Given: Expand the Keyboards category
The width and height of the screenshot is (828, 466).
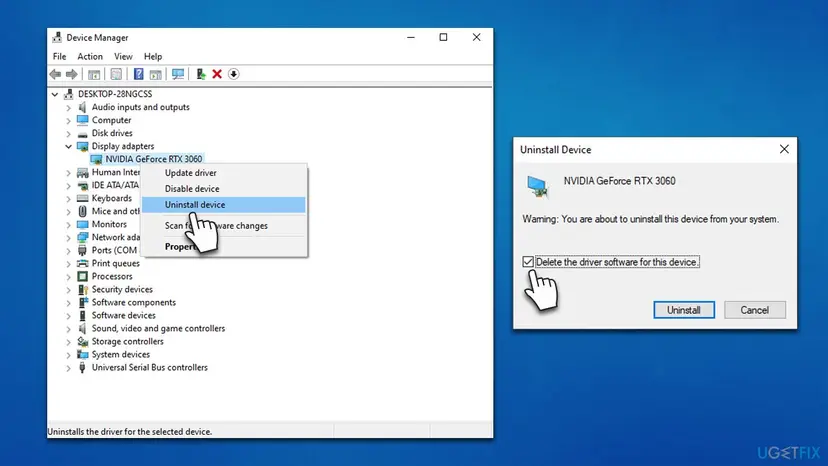Looking at the screenshot, I should 69,199.
